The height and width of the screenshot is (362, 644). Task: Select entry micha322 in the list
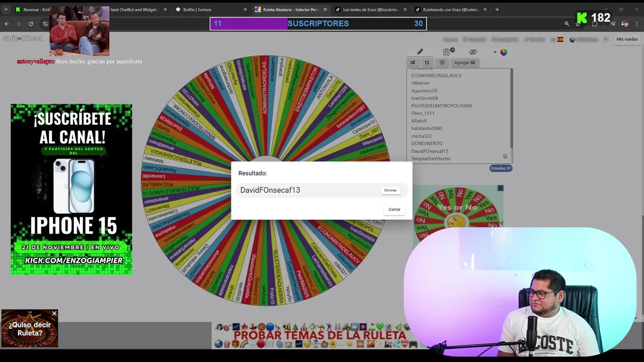(x=422, y=136)
